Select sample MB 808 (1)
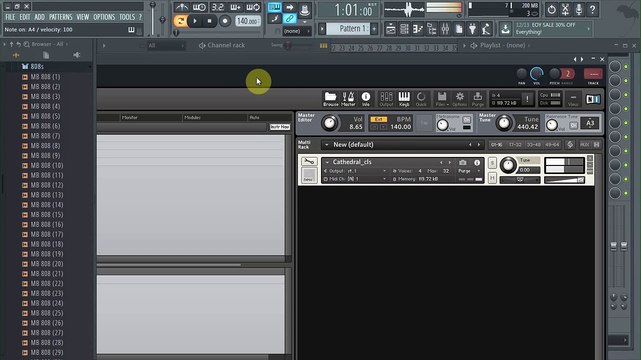The height and width of the screenshot is (360, 641). 45,77
